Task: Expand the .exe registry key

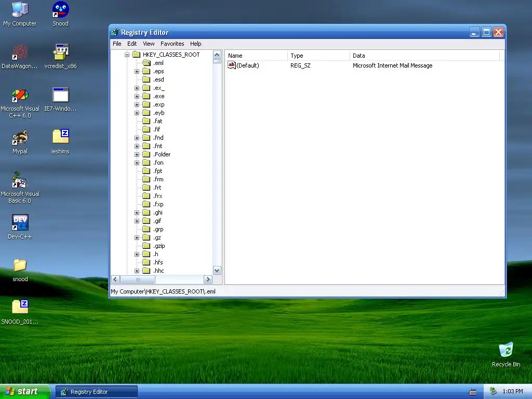Action: 137,96
